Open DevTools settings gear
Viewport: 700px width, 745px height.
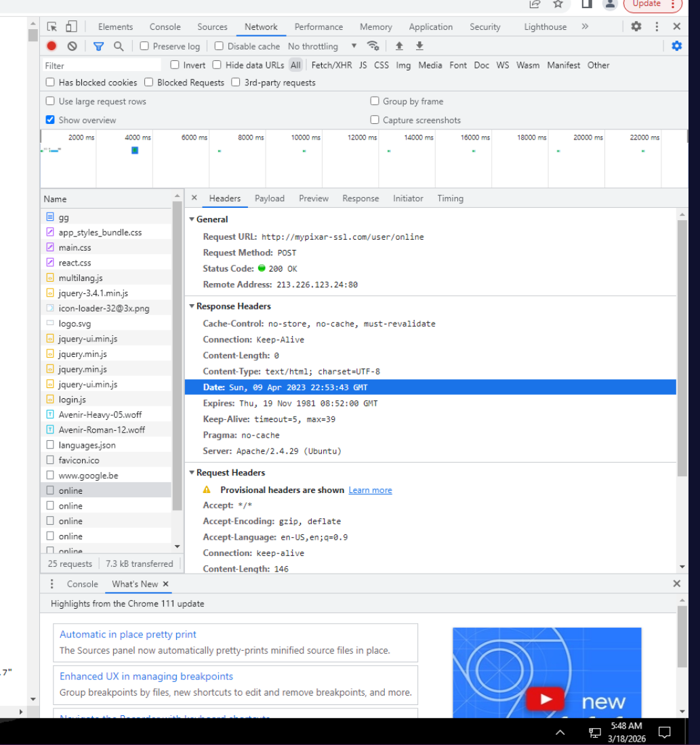click(x=636, y=26)
